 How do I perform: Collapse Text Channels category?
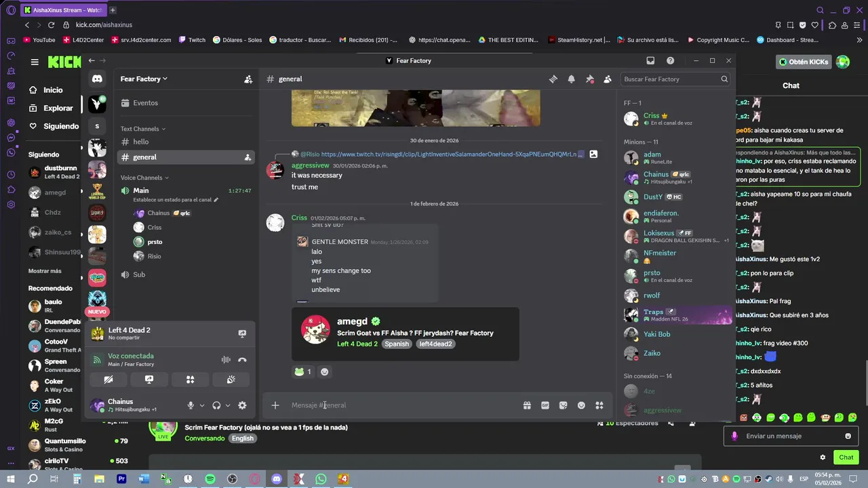point(143,129)
